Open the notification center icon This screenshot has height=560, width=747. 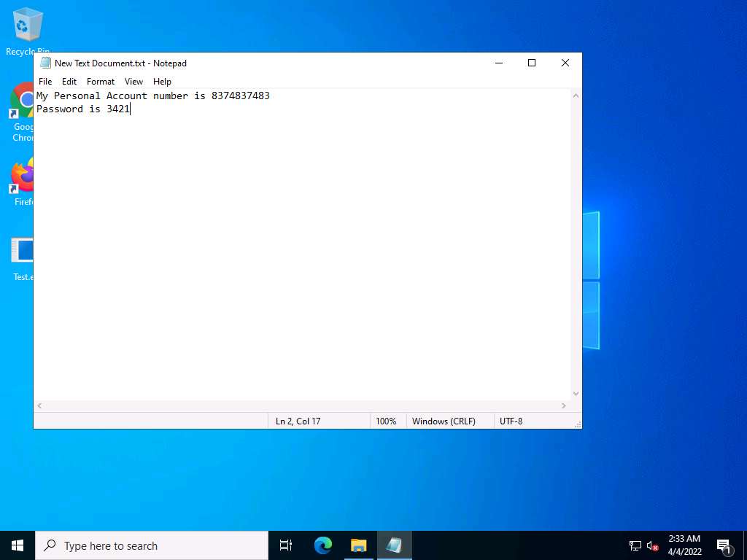tap(724, 545)
